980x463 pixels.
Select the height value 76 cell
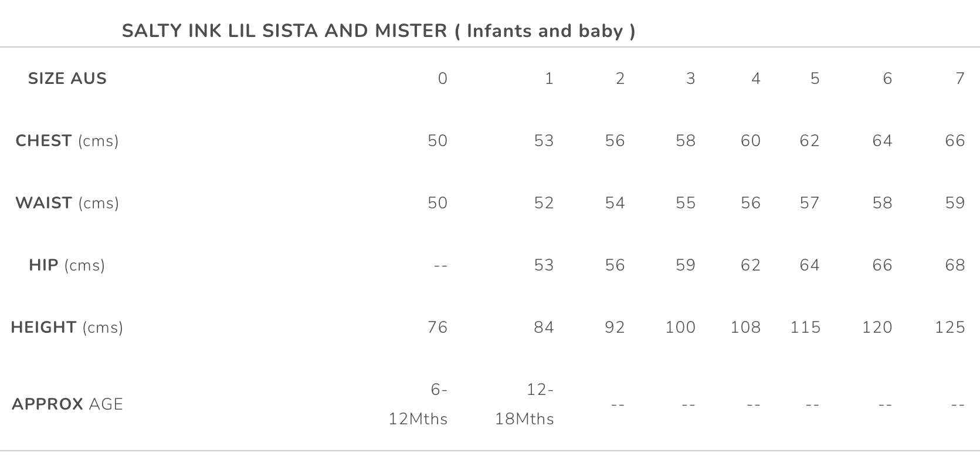438,327
